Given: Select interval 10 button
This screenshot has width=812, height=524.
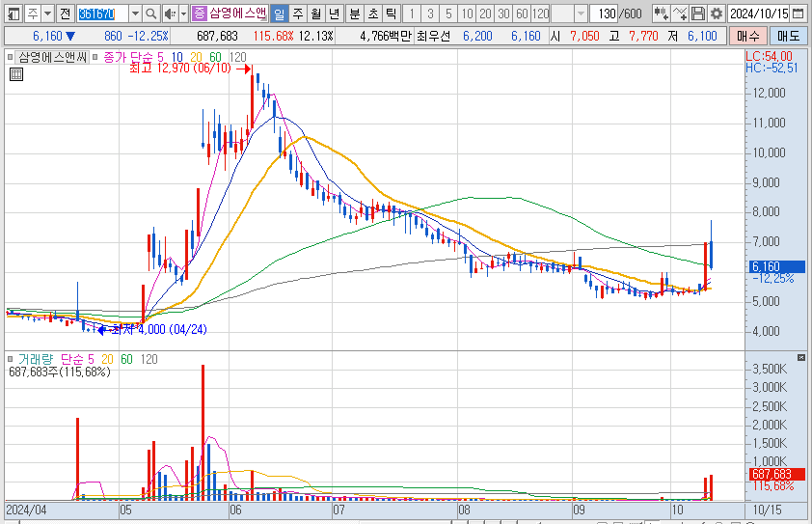Looking at the screenshot, I should coord(467,14).
